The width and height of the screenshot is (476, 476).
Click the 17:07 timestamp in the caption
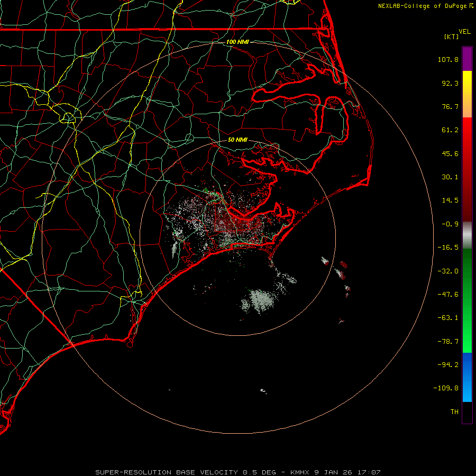(369, 472)
